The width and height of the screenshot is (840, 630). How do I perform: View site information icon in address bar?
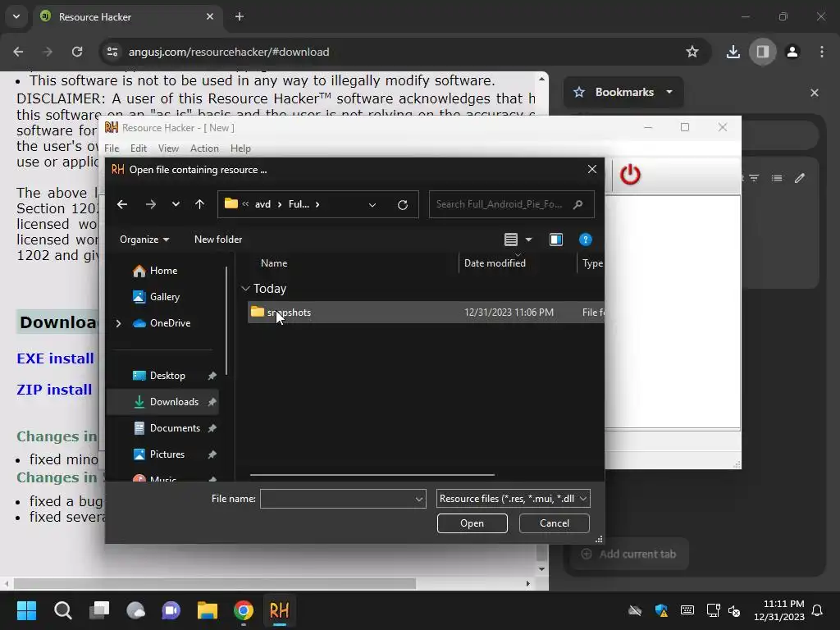112,52
